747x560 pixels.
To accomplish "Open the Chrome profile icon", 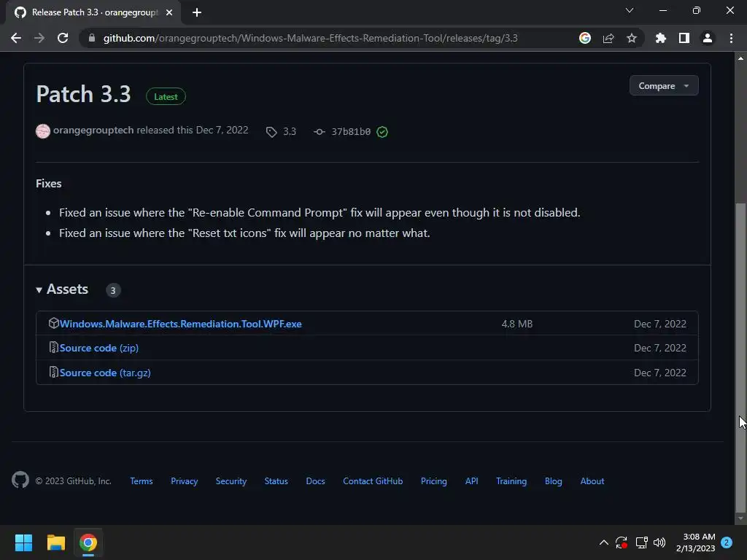I will tap(708, 38).
